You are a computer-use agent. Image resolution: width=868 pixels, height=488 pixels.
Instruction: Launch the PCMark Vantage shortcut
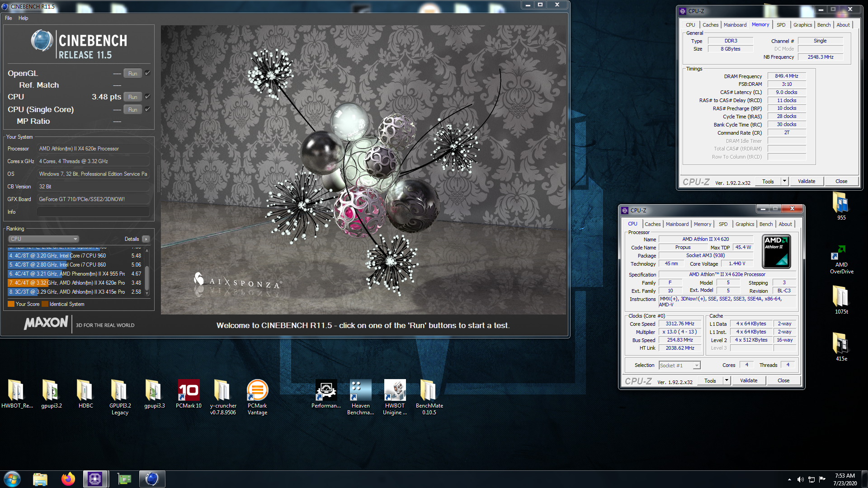257,397
